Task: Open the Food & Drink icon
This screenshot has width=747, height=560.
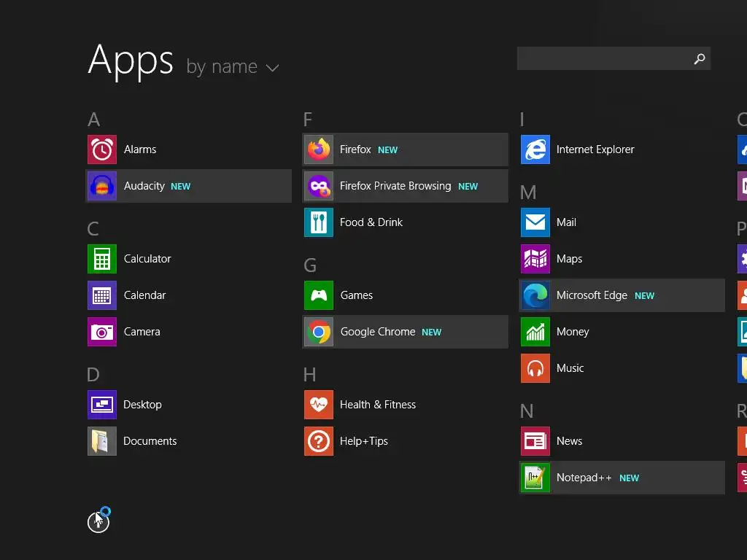Action: point(319,222)
